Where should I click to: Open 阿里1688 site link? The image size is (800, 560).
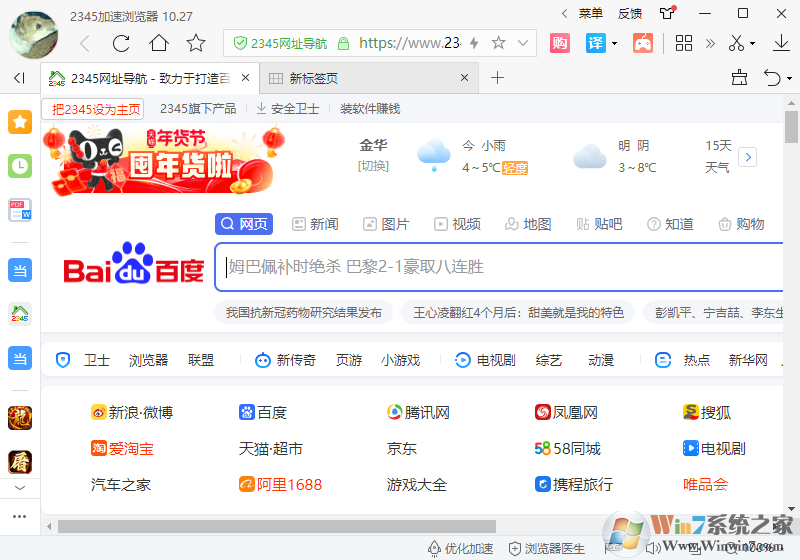pyautogui.click(x=280, y=484)
